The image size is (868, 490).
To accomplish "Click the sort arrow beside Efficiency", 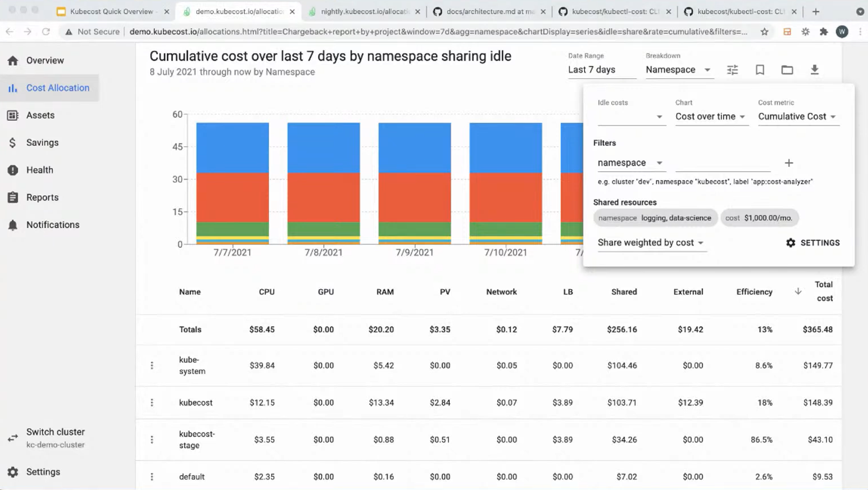I will point(798,292).
